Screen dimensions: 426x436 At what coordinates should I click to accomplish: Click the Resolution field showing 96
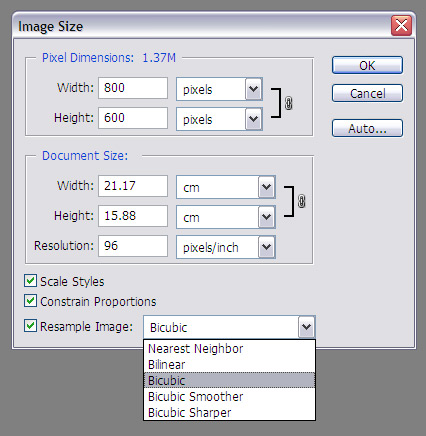coord(133,246)
